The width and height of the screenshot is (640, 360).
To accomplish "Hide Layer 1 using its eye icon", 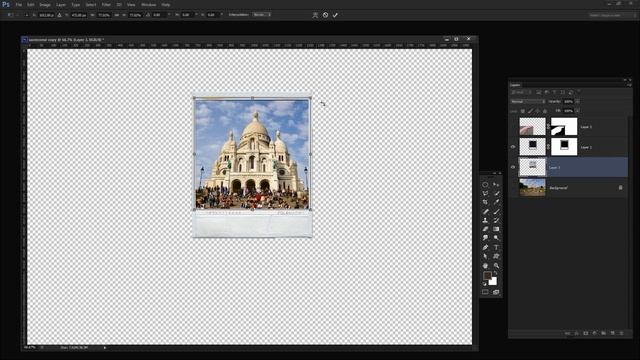I will 513,167.
